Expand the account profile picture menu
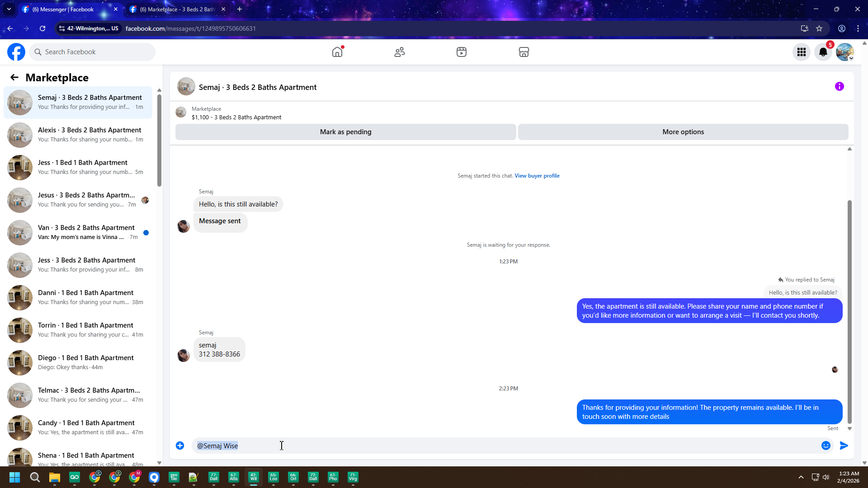Screen dimensions: 868x488 (x=844, y=52)
